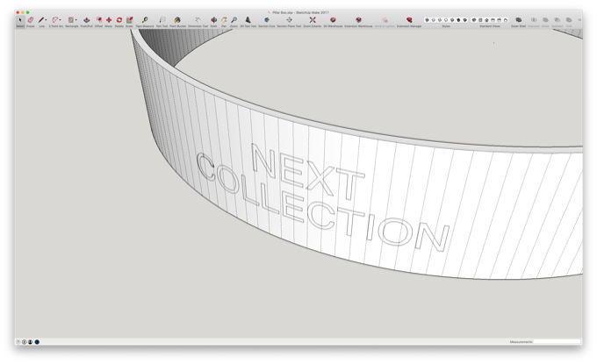Screen dimensions: 597x364
Task: Click the Measurements input box
Action: point(557,342)
